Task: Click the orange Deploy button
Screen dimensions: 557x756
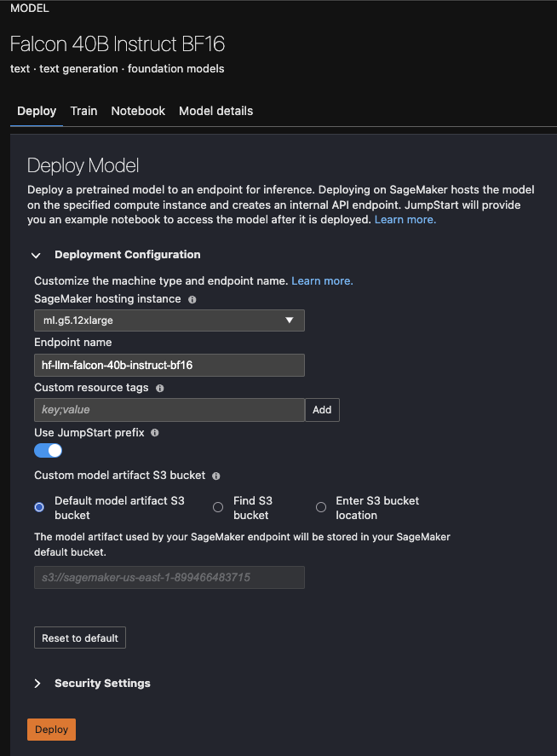Action: (x=52, y=730)
